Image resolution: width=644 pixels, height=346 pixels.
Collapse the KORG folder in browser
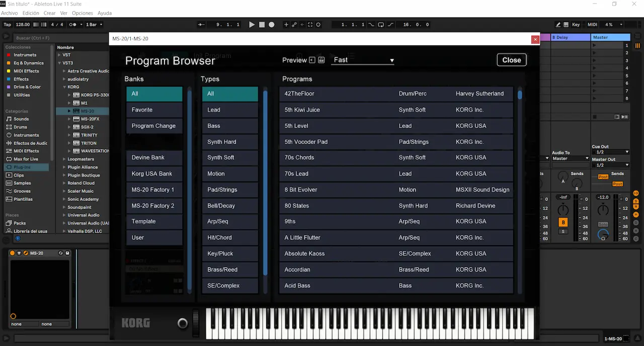pos(65,87)
